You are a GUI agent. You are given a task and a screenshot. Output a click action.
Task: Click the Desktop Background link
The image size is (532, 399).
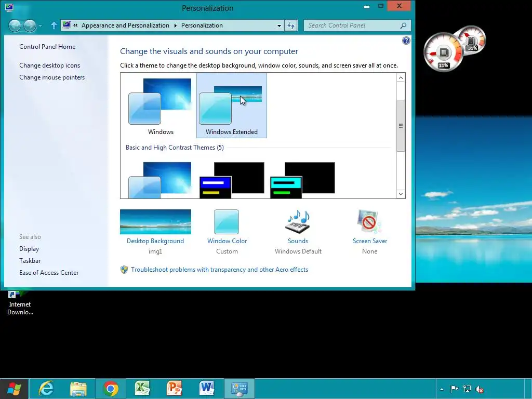click(x=155, y=241)
